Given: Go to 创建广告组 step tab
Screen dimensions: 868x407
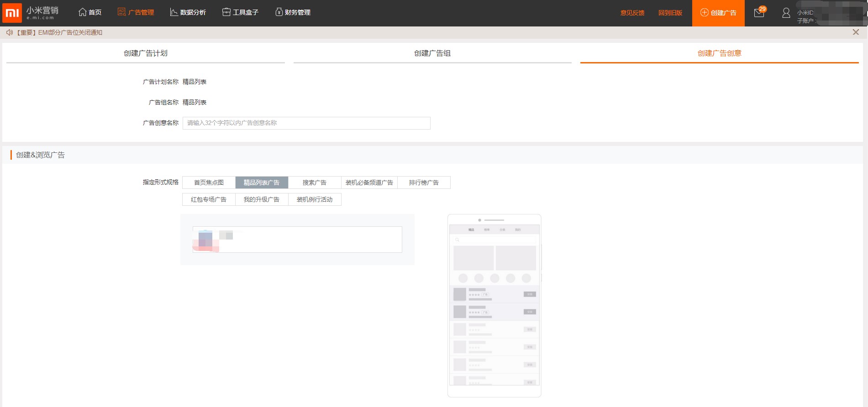Looking at the screenshot, I should (x=432, y=53).
